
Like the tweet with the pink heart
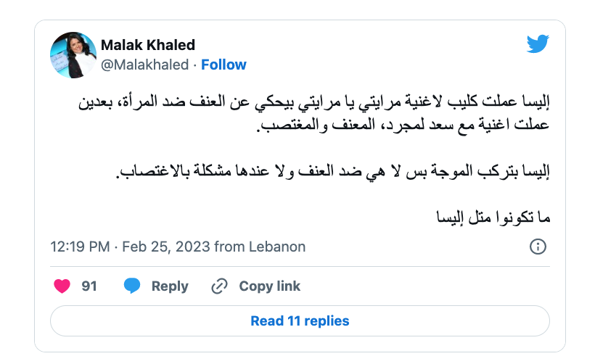tap(62, 286)
